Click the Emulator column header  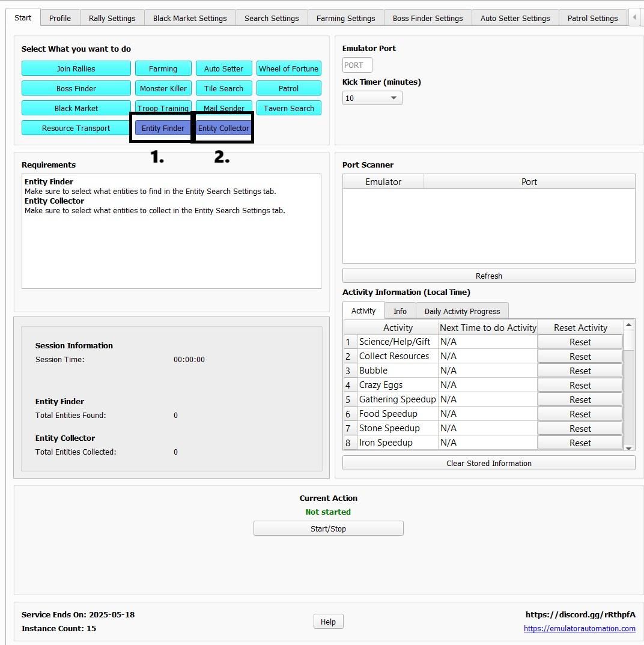point(383,181)
